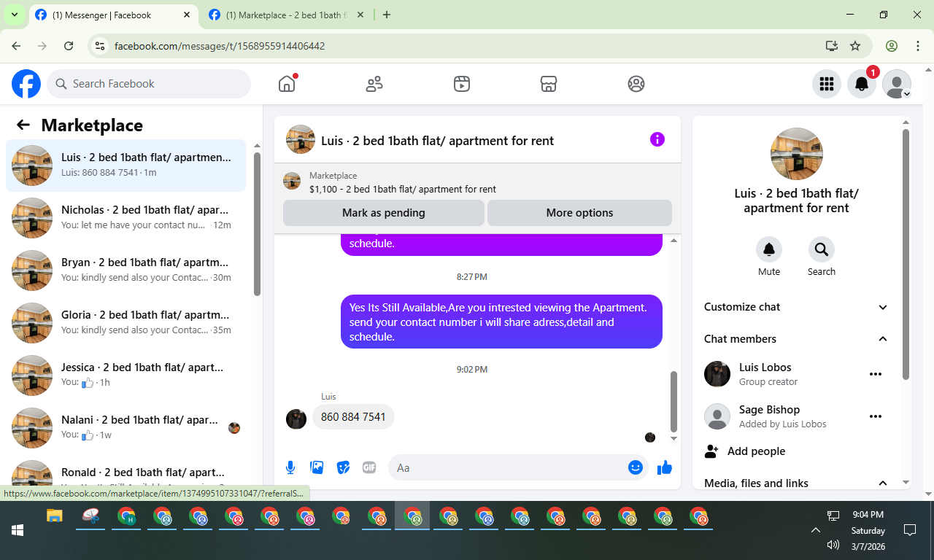This screenshot has height=560, width=934.
Task: Click the right info panel scrollbar
Action: [906, 254]
